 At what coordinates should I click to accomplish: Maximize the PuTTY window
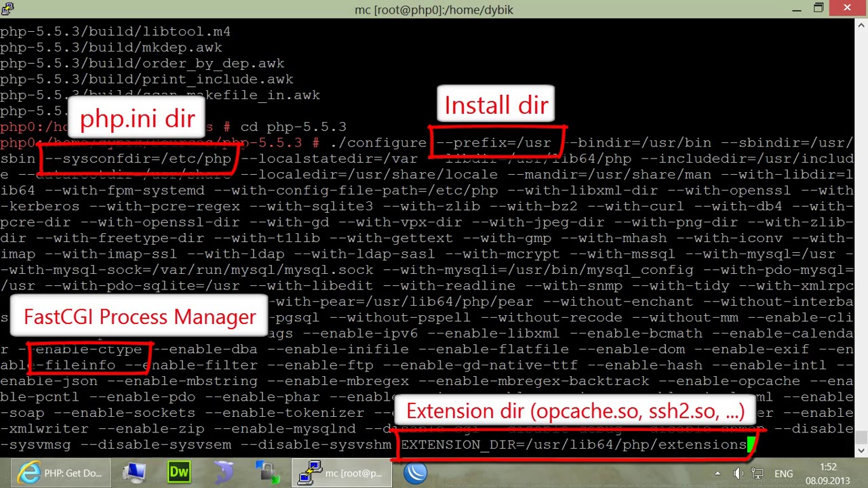point(818,9)
